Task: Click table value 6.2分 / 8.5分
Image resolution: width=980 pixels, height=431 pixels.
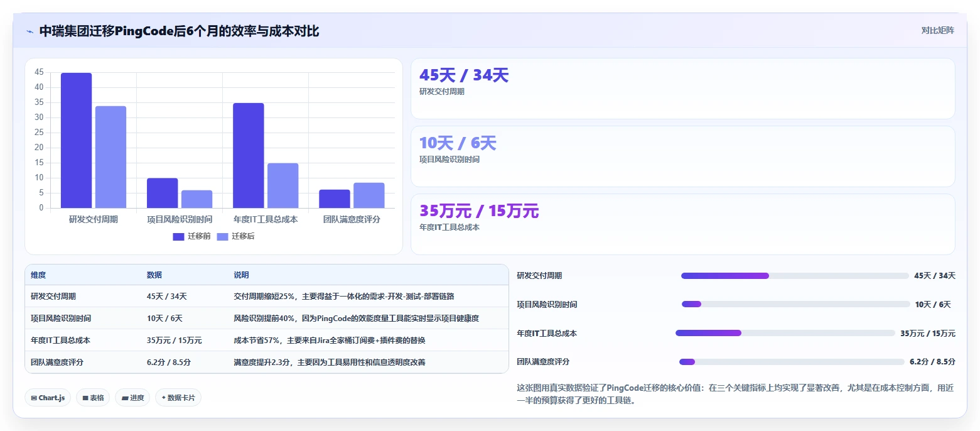Action: pos(169,363)
